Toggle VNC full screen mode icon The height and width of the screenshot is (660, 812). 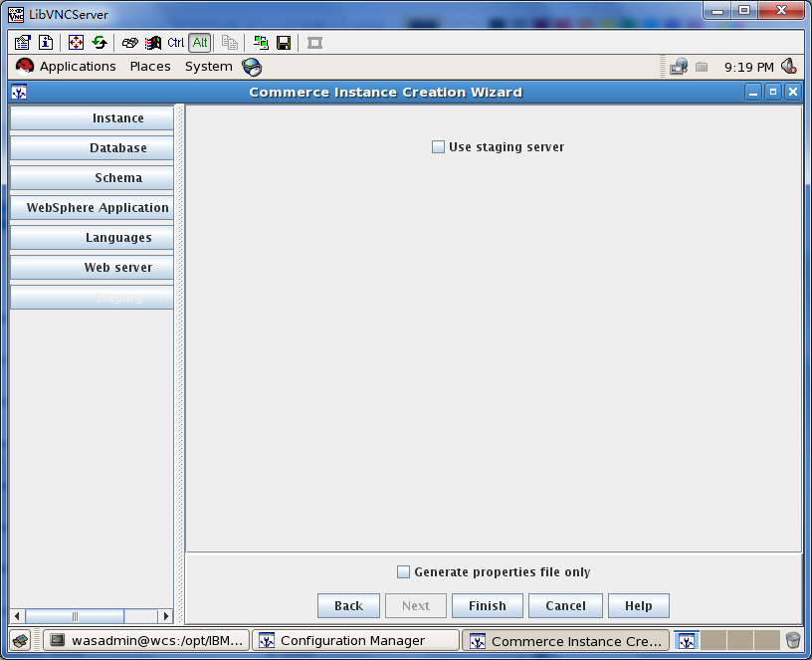click(76, 43)
